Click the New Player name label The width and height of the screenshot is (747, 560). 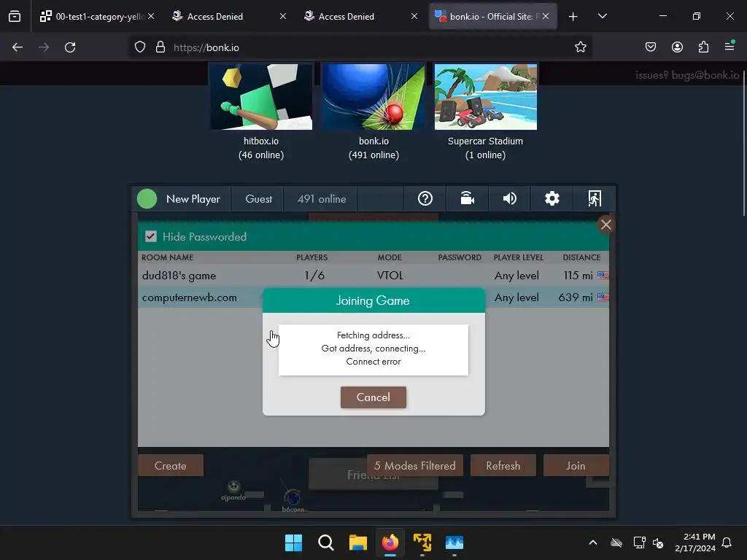click(x=193, y=199)
